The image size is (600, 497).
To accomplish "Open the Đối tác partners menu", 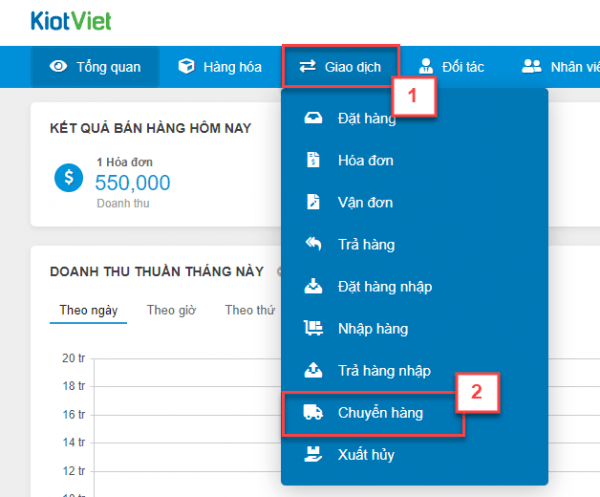I will (451, 67).
